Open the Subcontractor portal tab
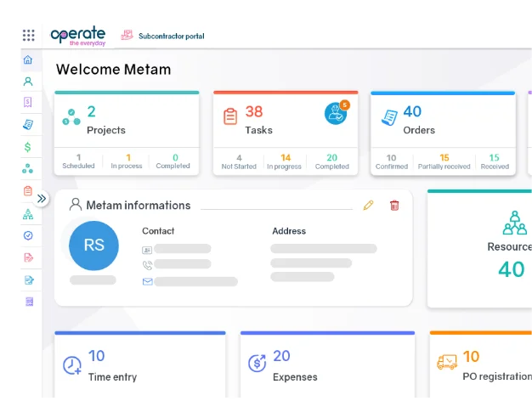532x418 pixels. (x=162, y=36)
